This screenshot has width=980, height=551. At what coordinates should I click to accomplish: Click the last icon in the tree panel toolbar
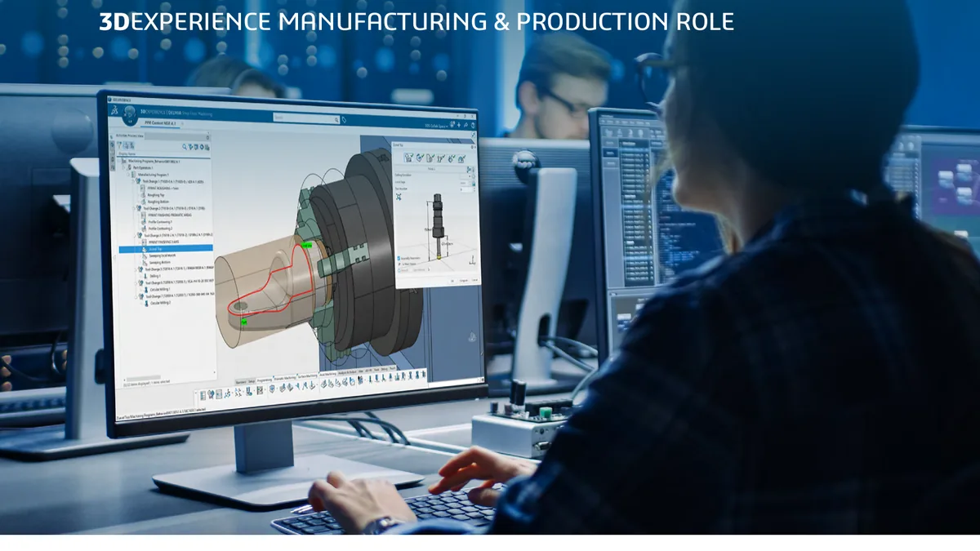click(x=207, y=147)
